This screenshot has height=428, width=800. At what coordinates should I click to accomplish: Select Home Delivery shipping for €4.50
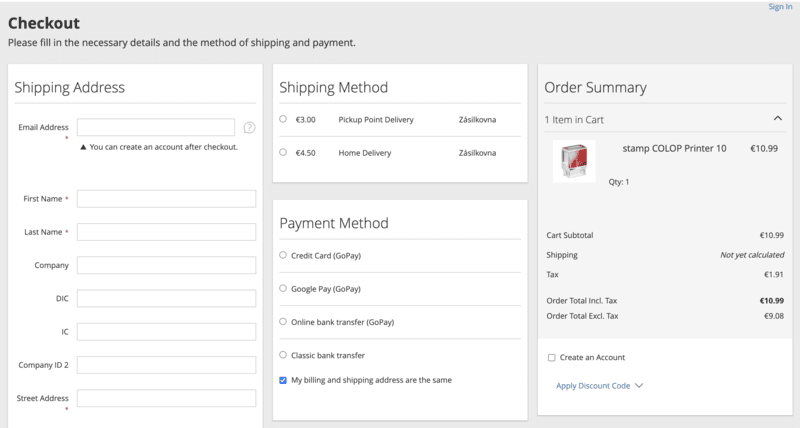pyautogui.click(x=284, y=153)
